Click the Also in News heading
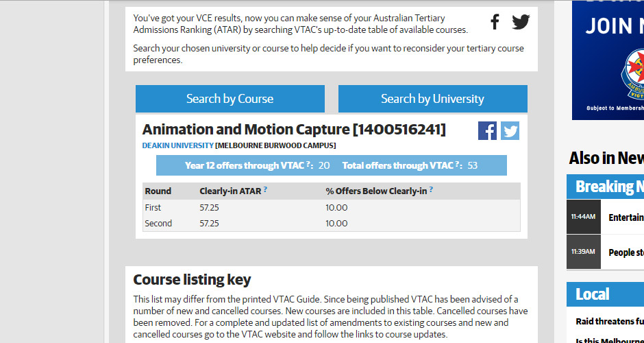644x343 pixels. click(606, 158)
